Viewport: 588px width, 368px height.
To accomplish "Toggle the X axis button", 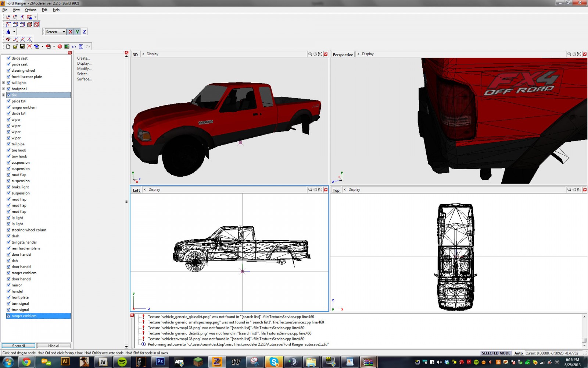I will pyautogui.click(x=71, y=32).
